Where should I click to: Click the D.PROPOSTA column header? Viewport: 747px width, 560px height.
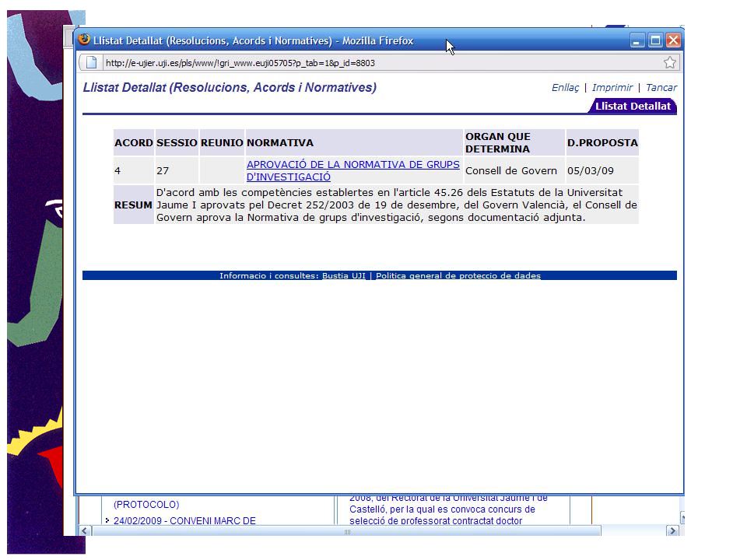602,143
